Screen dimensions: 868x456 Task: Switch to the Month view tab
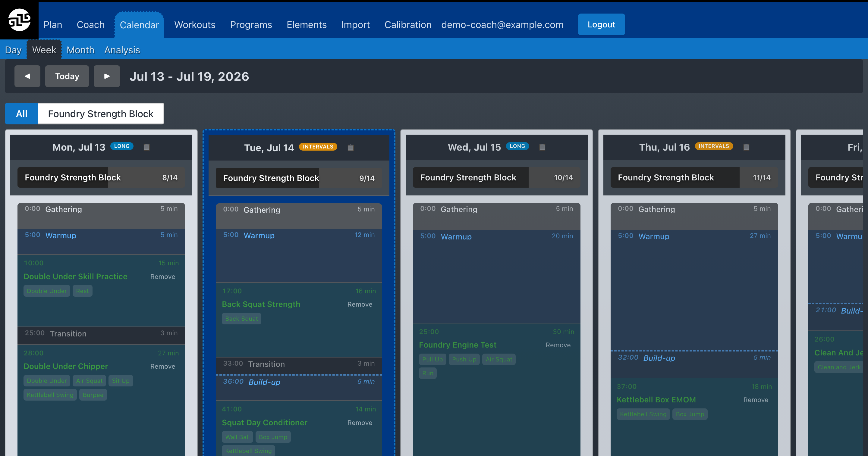pyautogui.click(x=80, y=50)
